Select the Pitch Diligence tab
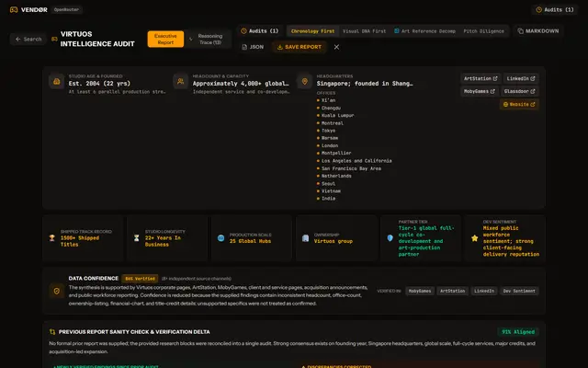 coord(484,31)
